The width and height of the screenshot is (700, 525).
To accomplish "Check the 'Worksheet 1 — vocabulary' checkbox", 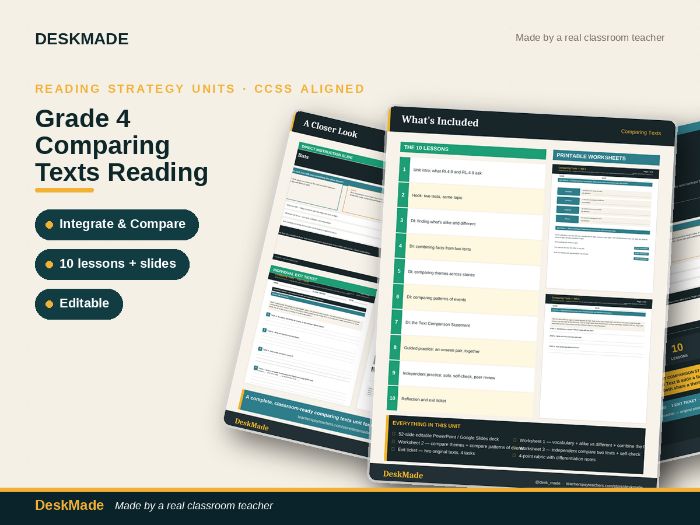I will tap(514, 441).
